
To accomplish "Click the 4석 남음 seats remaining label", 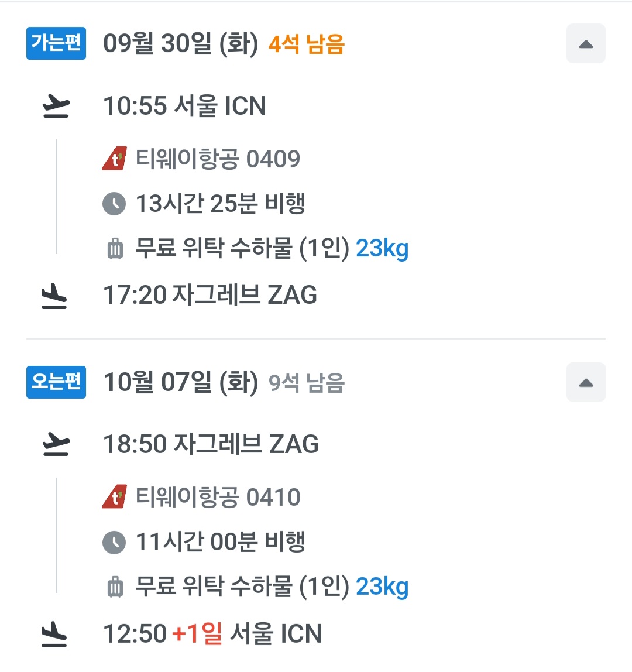I will coord(307,44).
